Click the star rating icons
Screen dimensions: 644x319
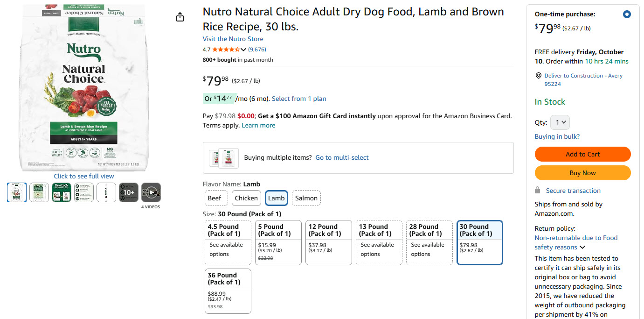tap(226, 50)
